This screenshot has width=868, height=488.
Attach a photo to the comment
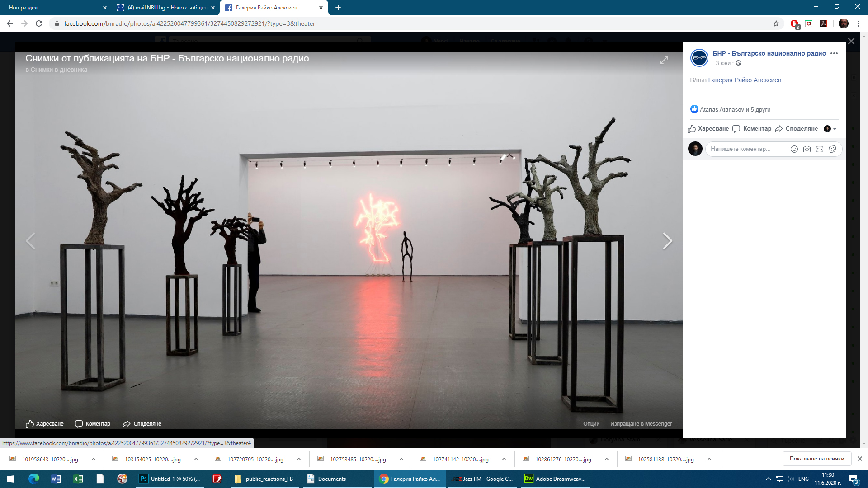807,149
